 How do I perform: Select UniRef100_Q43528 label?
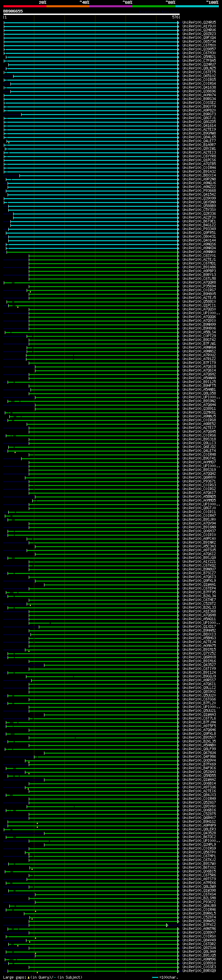199,833
